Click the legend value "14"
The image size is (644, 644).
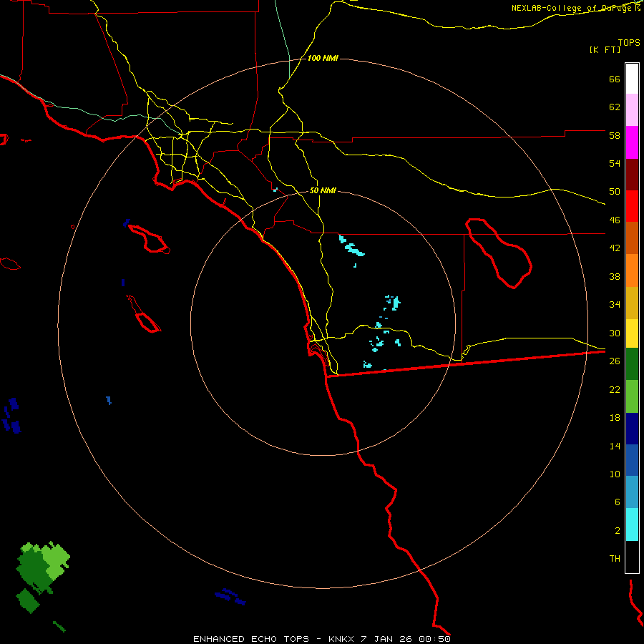(615, 446)
